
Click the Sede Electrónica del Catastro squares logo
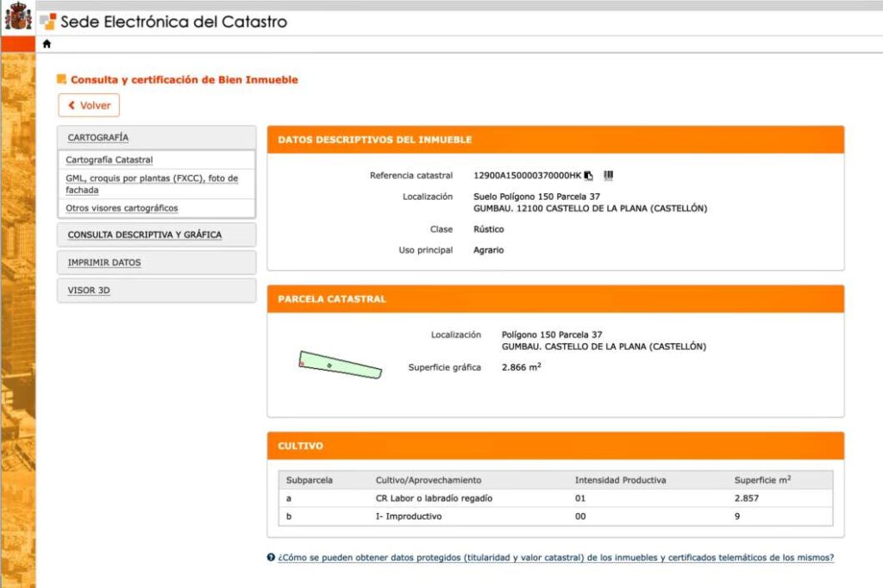pos(48,22)
